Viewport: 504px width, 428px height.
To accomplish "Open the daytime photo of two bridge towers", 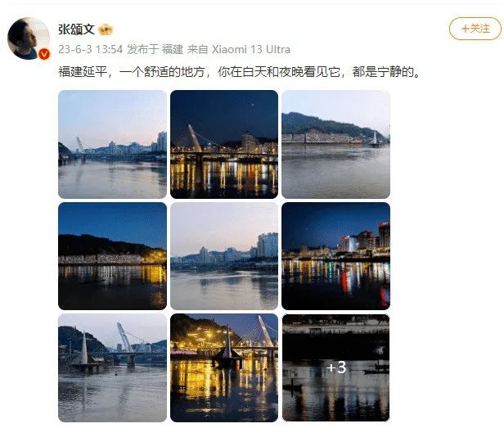I will [x=113, y=368].
